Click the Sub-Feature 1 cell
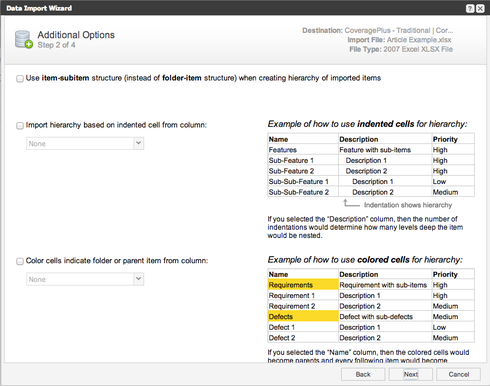 303,160
